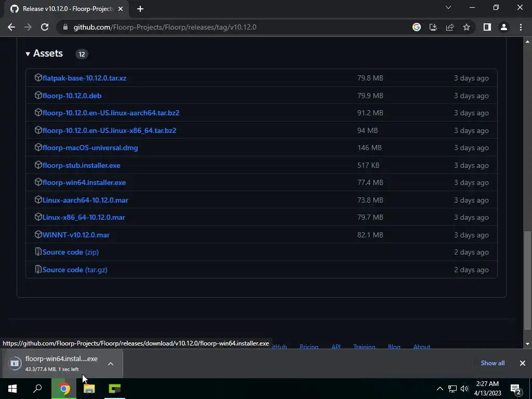Open the notification center icon

(516, 389)
